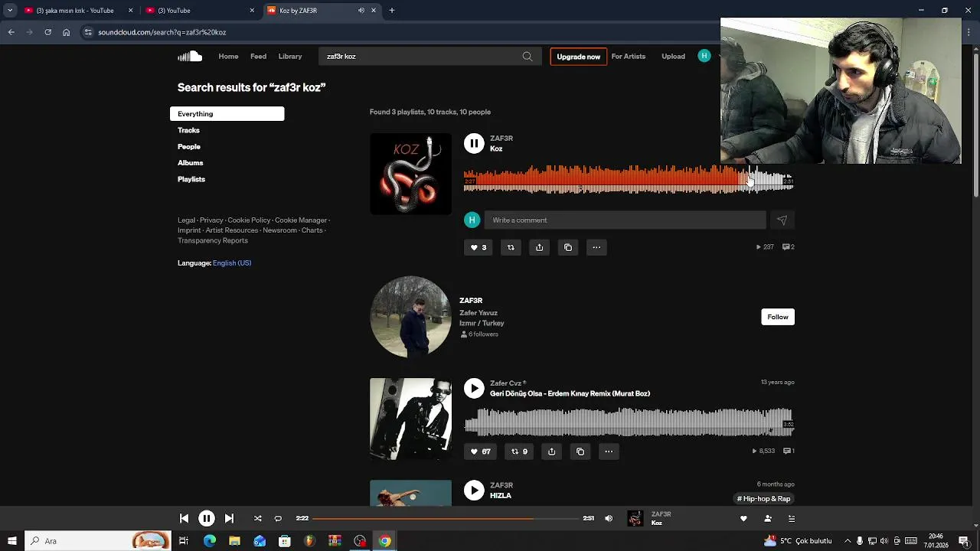Open Task View on Windows taskbar
The width and height of the screenshot is (980, 551).
(x=184, y=541)
